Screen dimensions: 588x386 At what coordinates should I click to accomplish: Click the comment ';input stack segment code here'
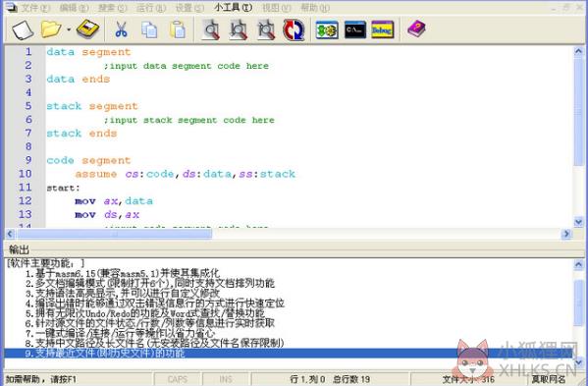point(189,120)
